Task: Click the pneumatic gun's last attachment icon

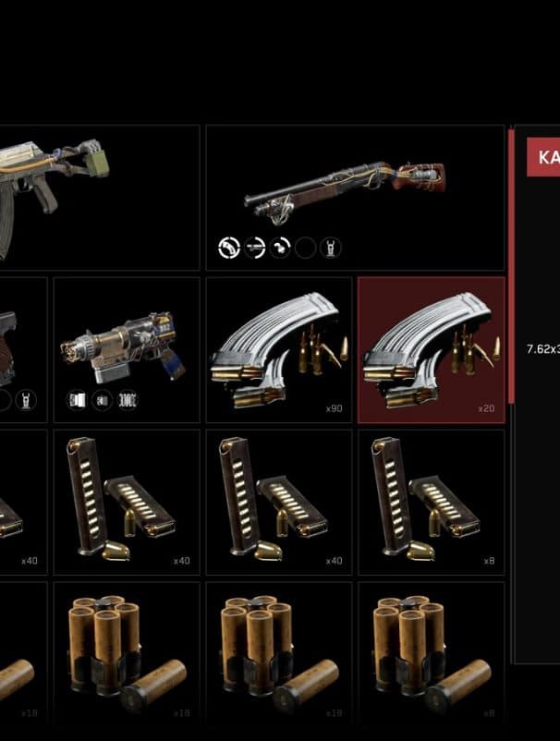Action: point(128,401)
